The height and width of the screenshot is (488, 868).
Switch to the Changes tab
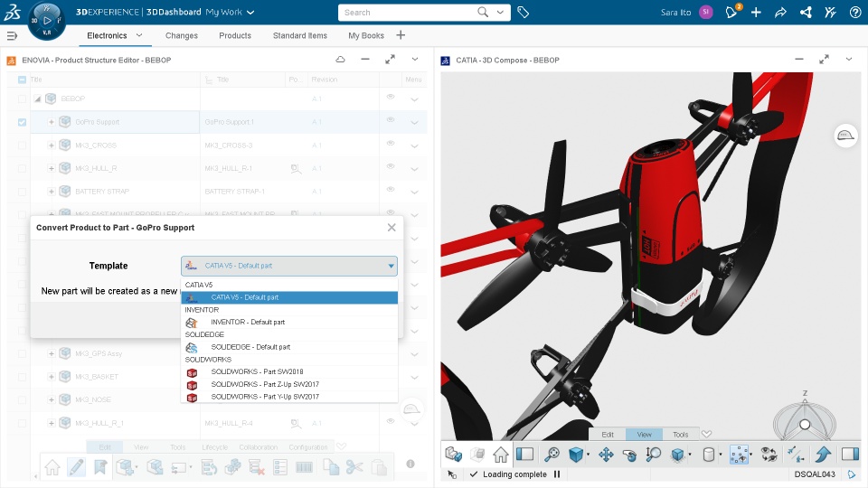coord(181,35)
